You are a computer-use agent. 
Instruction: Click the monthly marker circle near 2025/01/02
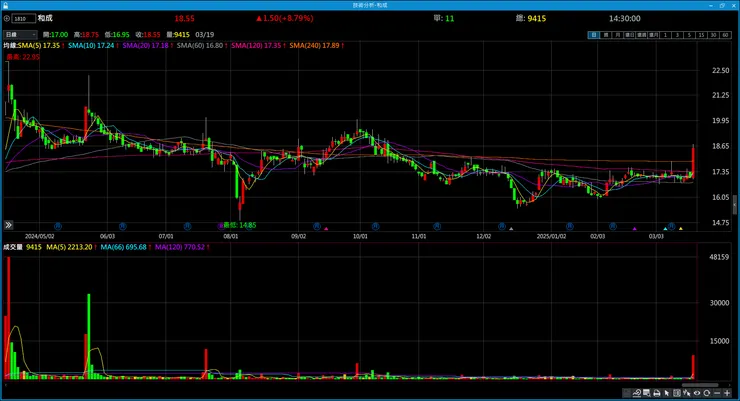pyautogui.click(x=570, y=226)
